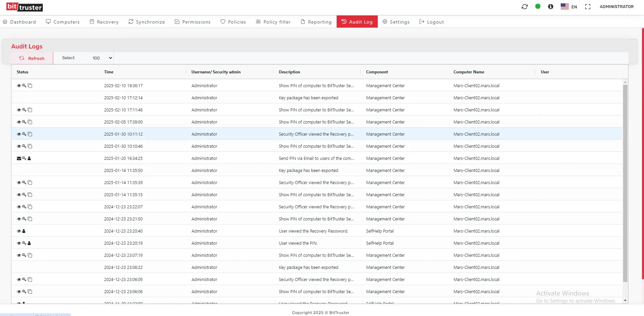The height and width of the screenshot is (316, 644).
Task: Click the green connection status indicator
Action: (x=538, y=6)
